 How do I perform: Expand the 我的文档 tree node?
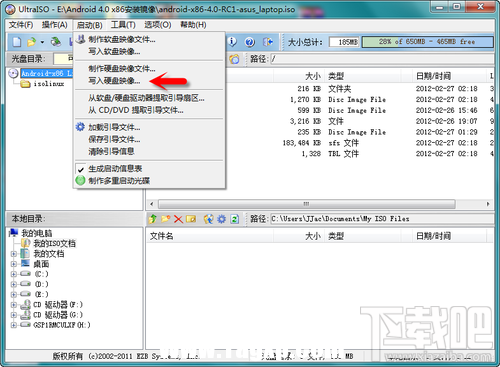pyautogui.click(x=14, y=254)
